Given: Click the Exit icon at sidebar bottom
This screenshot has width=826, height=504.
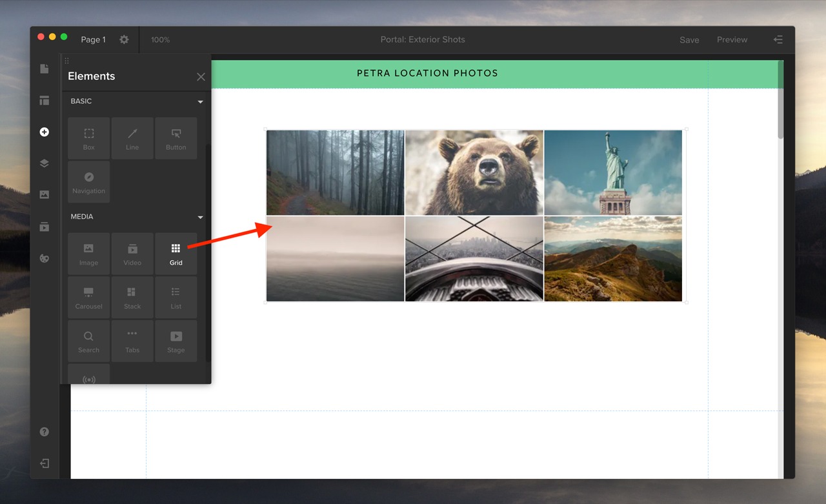Looking at the screenshot, I should 45,463.
